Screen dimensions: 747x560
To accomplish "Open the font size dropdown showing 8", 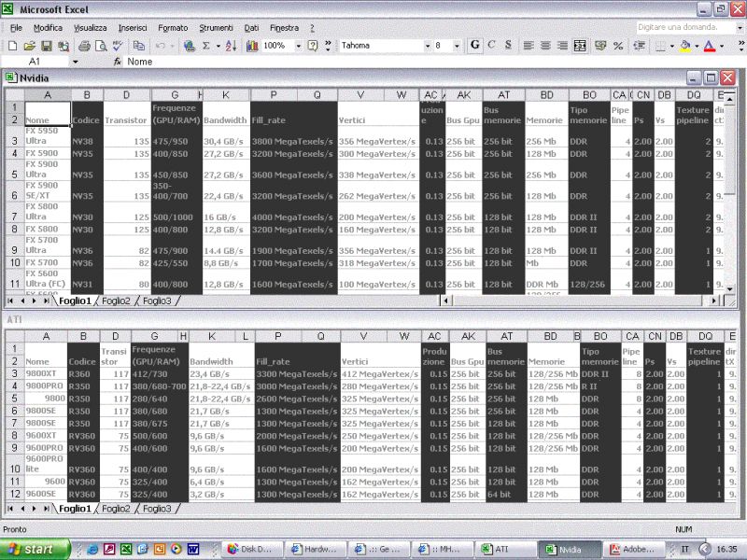I will [x=457, y=45].
